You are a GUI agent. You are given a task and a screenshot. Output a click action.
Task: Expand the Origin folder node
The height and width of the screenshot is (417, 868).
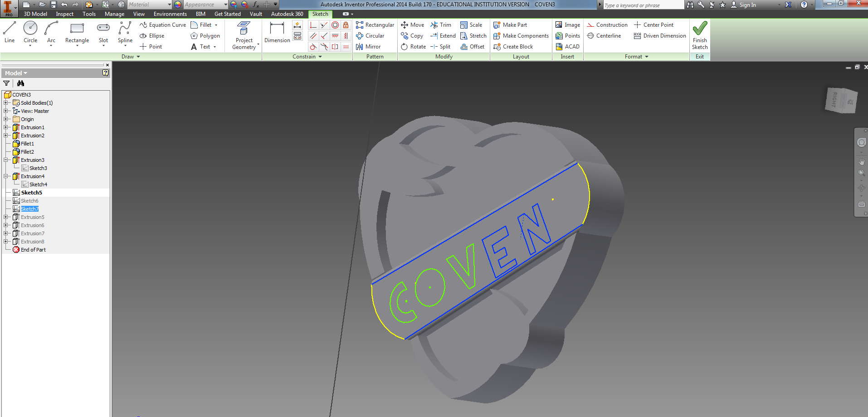coord(6,119)
